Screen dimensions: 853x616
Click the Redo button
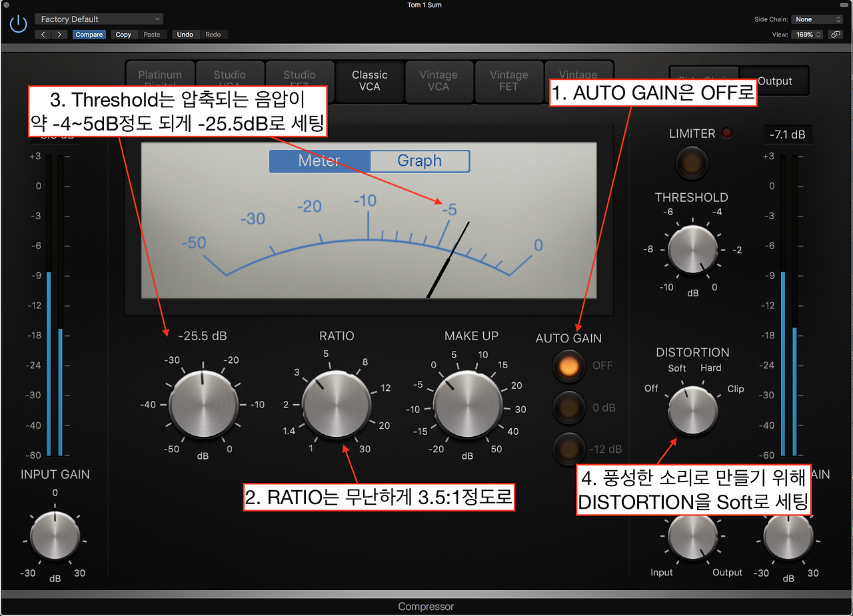click(x=213, y=35)
